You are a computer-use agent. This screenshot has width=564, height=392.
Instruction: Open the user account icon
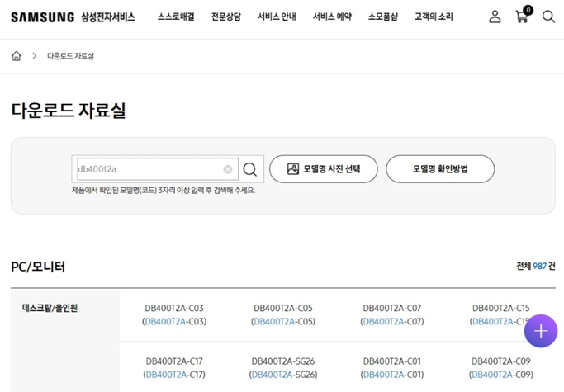(x=495, y=17)
